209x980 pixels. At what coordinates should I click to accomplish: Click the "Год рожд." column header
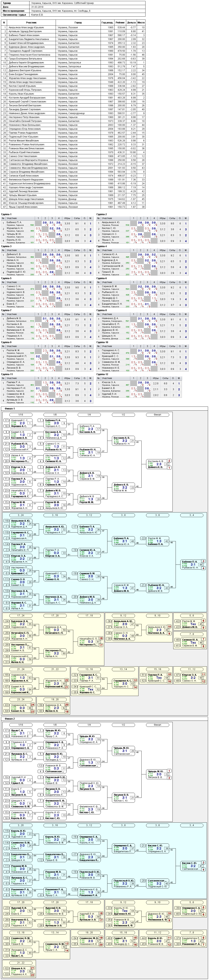coord(107,23)
